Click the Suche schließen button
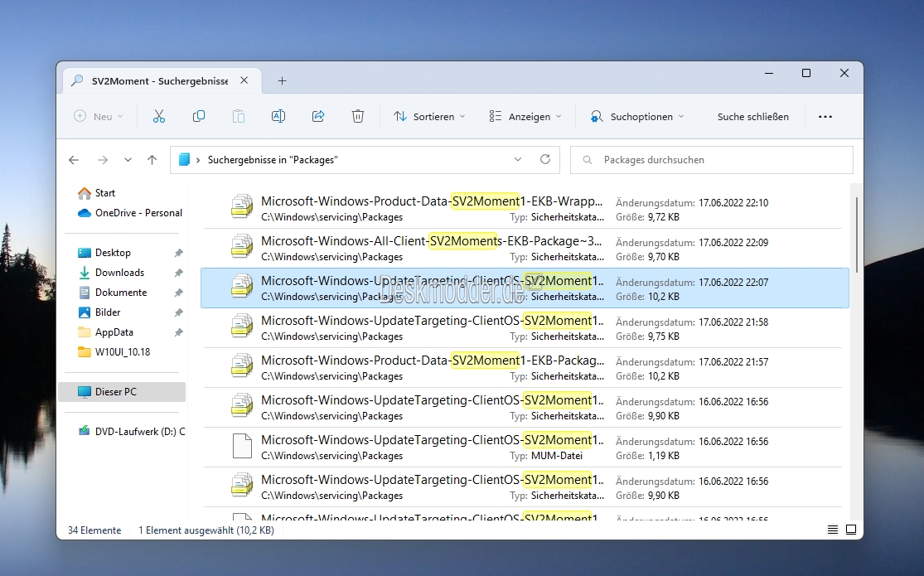The image size is (924, 576). (753, 117)
